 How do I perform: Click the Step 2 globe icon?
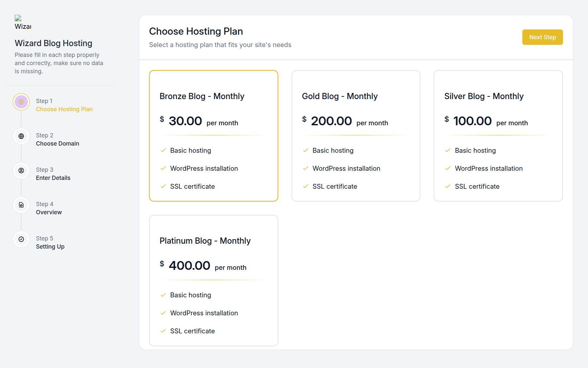pyautogui.click(x=21, y=136)
